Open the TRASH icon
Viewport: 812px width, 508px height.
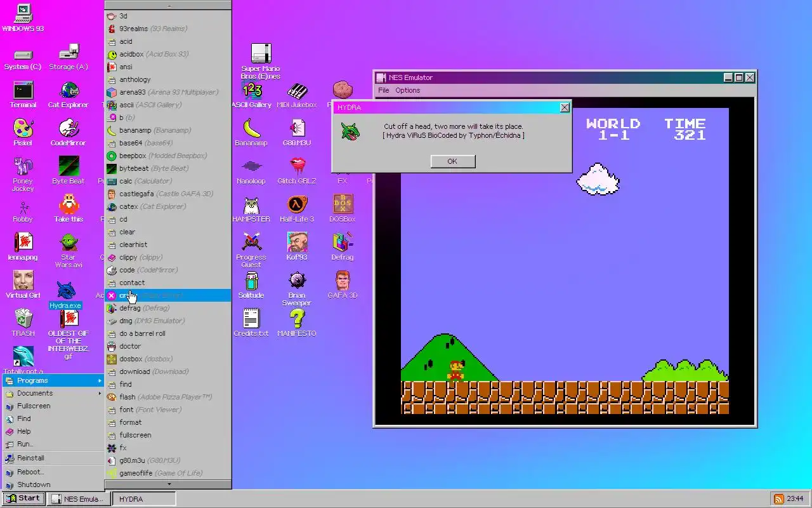(x=23, y=323)
